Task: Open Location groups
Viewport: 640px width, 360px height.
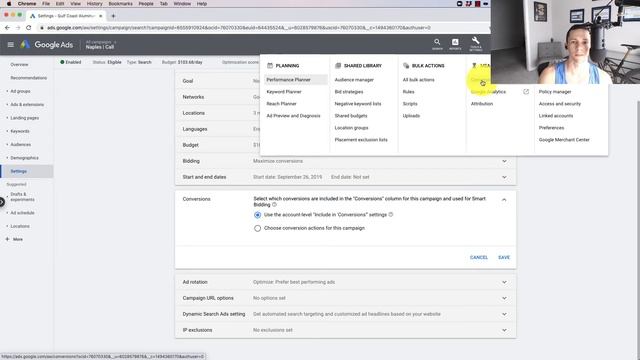Action: pos(351,128)
